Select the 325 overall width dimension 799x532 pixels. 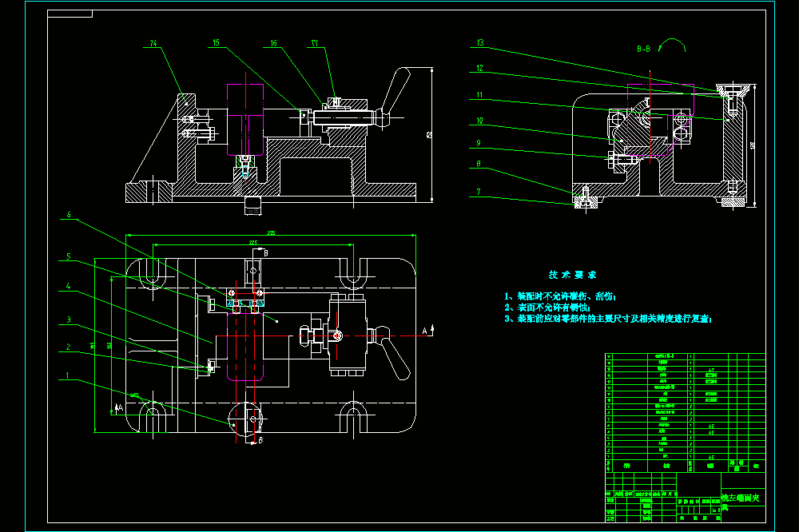271,233
